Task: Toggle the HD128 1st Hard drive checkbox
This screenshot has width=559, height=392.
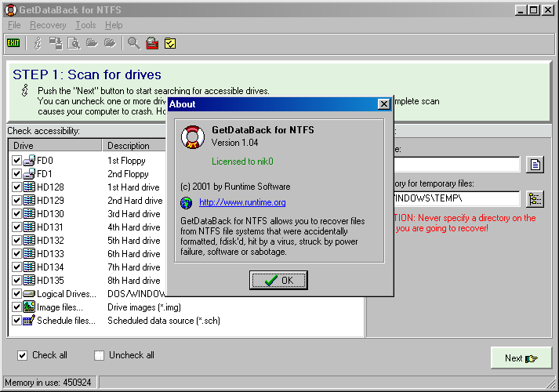Action: pyautogui.click(x=17, y=187)
